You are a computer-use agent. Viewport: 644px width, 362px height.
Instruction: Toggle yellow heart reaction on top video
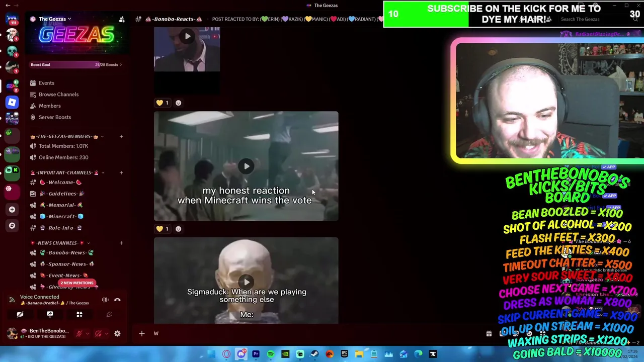coord(163,103)
